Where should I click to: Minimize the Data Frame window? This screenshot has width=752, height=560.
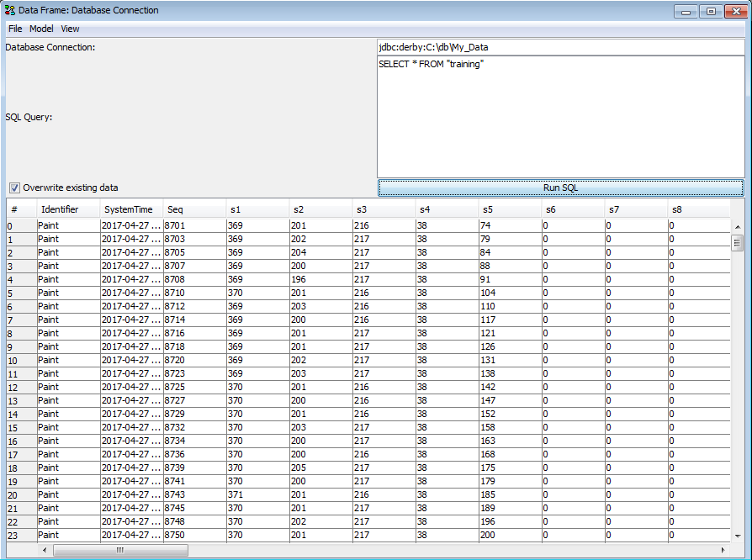pyautogui.click(x=686, y=12)
